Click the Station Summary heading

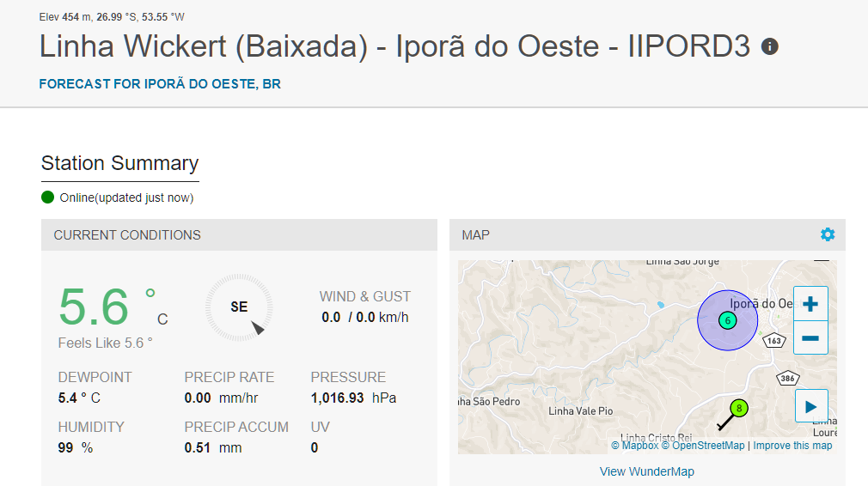(119, 163)
